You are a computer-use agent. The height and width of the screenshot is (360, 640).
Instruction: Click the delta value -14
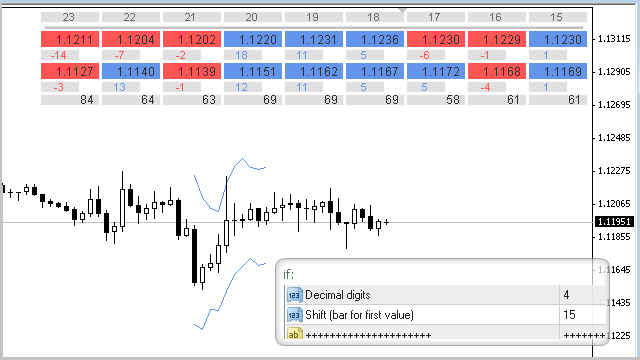(x=60, y=55)
